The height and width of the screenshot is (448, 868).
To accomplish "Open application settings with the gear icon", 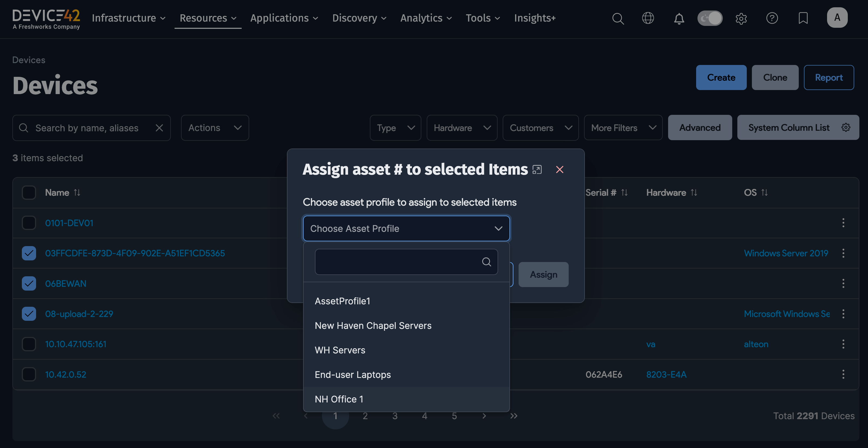I will click(741, 19).
